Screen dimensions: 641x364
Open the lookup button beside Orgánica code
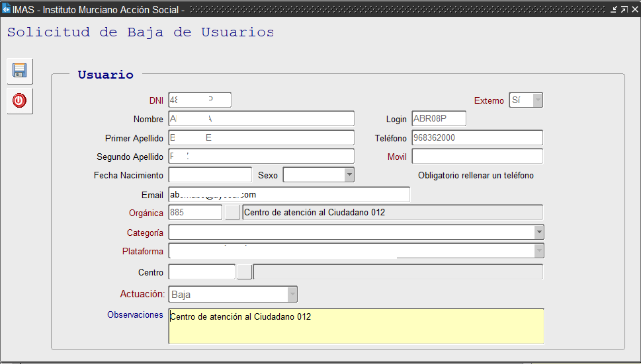[233, 212]
